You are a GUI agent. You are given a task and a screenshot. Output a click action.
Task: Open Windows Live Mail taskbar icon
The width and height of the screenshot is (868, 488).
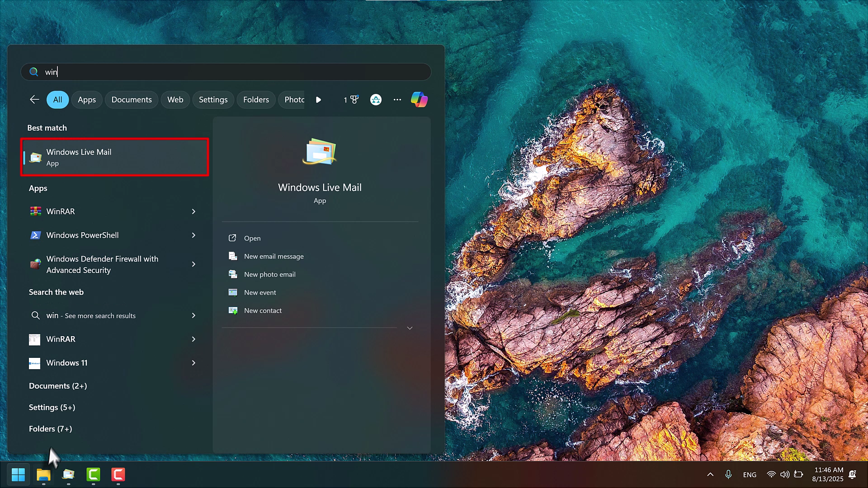pos(68,474)
